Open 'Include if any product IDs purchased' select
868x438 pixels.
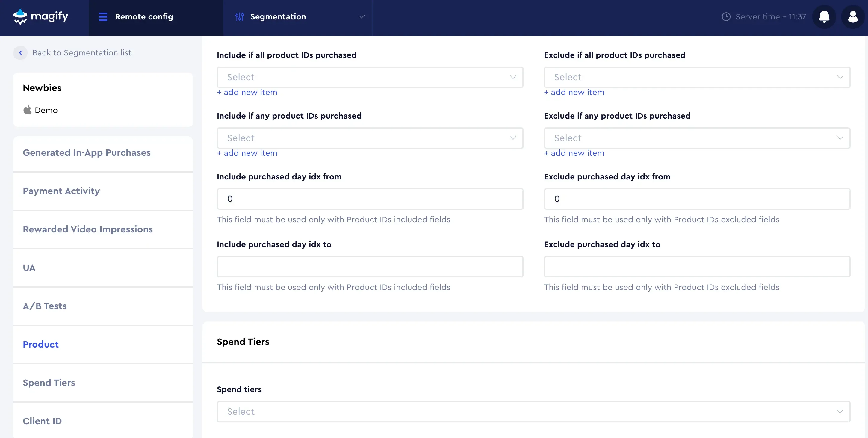tap(370, 138)
